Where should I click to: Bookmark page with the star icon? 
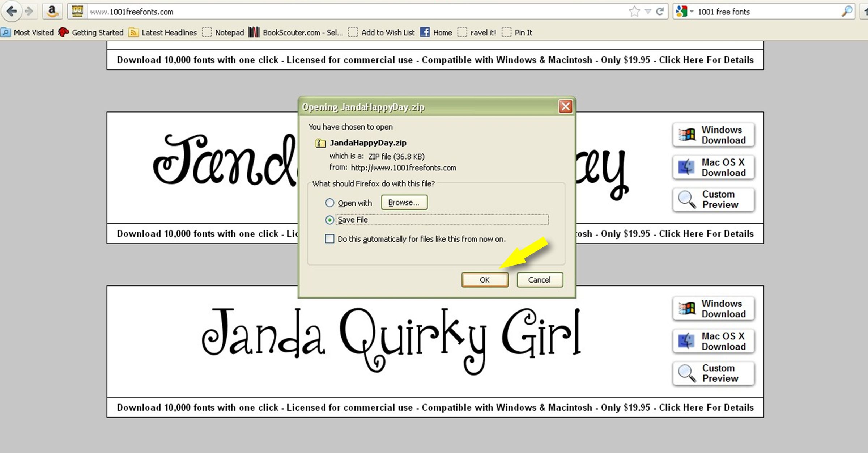634,12
